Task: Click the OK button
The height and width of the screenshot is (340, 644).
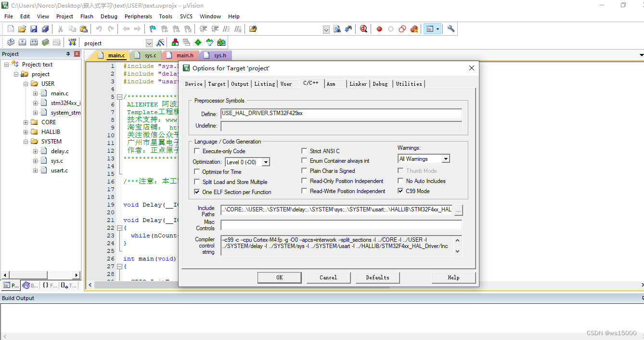Action: (x=279, y=277)
